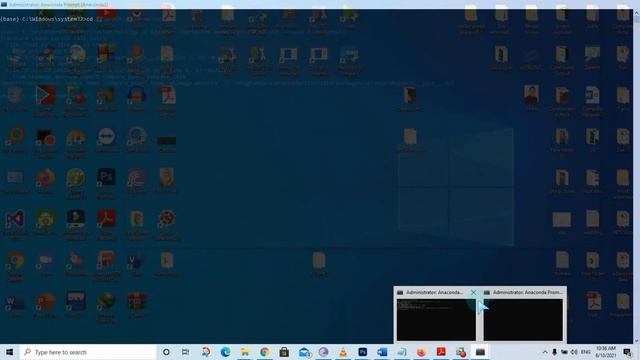Launch VLC media player from the taskbar
640x360 pixels.
point(343,352)
